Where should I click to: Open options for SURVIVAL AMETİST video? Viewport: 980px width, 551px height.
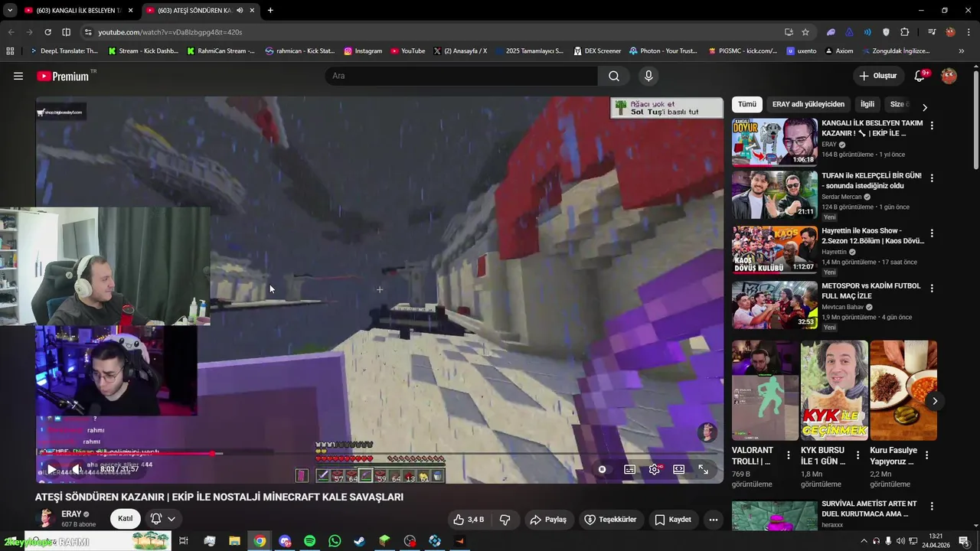[x=932, y=507]
